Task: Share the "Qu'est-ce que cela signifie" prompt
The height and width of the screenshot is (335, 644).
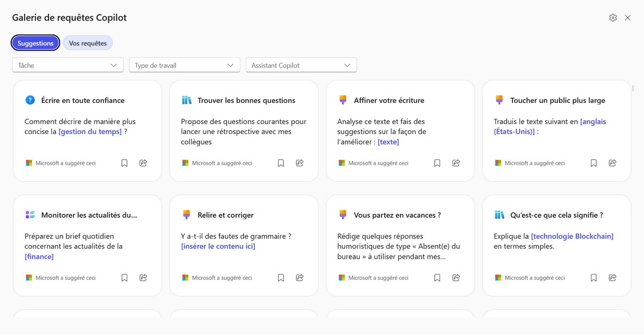Action: 612,278
